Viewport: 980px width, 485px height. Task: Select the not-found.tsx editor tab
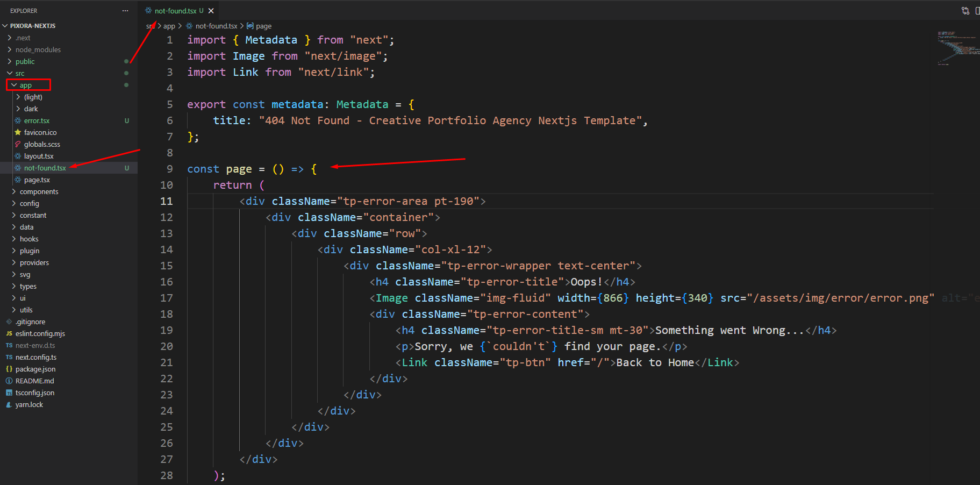(179, 11)
